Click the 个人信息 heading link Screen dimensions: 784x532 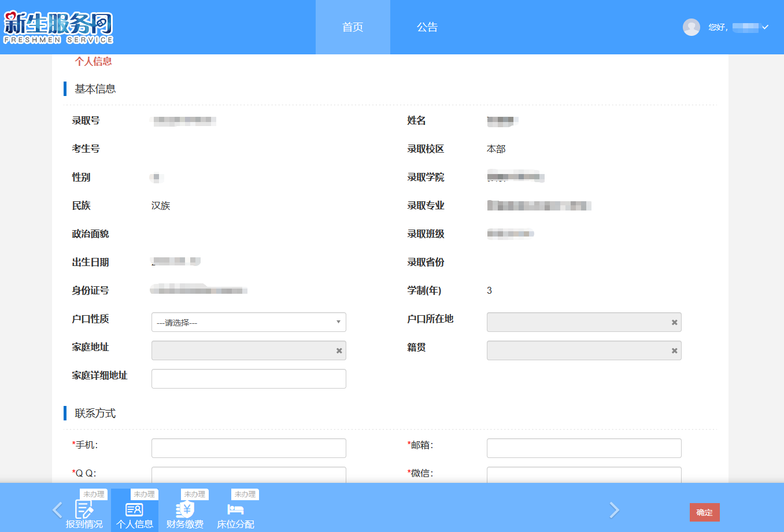[x=93, y=61]
